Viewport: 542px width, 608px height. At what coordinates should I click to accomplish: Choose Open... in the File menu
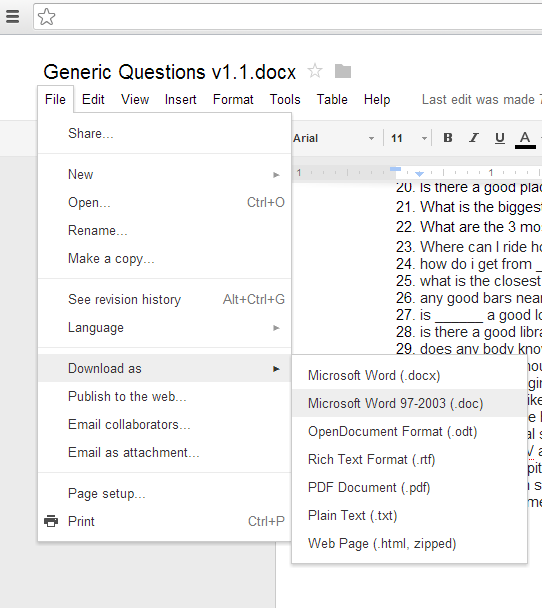pyautogui.click(x=165, y=202)
